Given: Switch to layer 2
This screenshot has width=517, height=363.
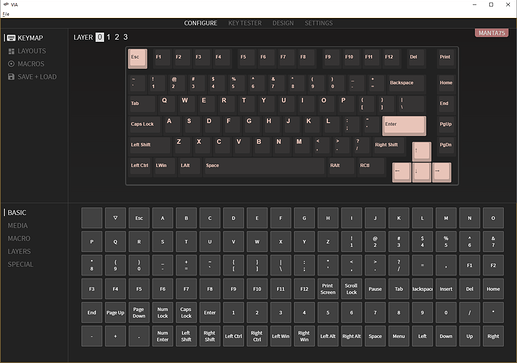Looking at the screenshot, I should [117, 37].
